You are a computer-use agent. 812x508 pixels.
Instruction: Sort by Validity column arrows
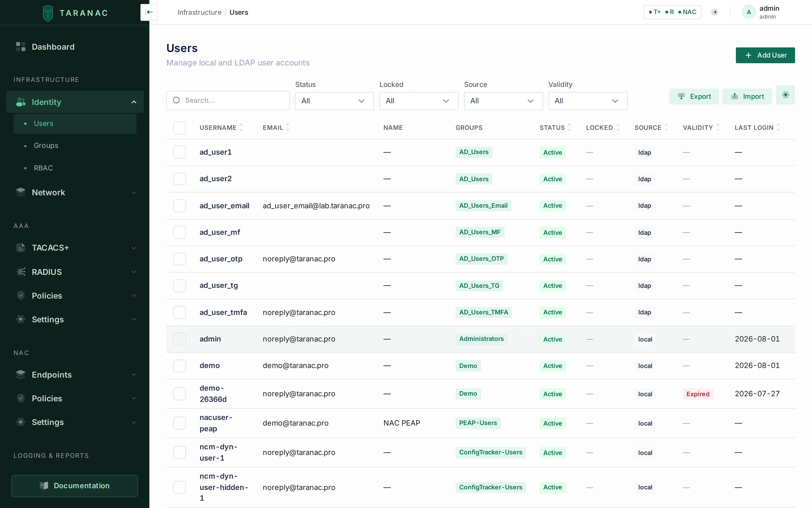(718, 127)
